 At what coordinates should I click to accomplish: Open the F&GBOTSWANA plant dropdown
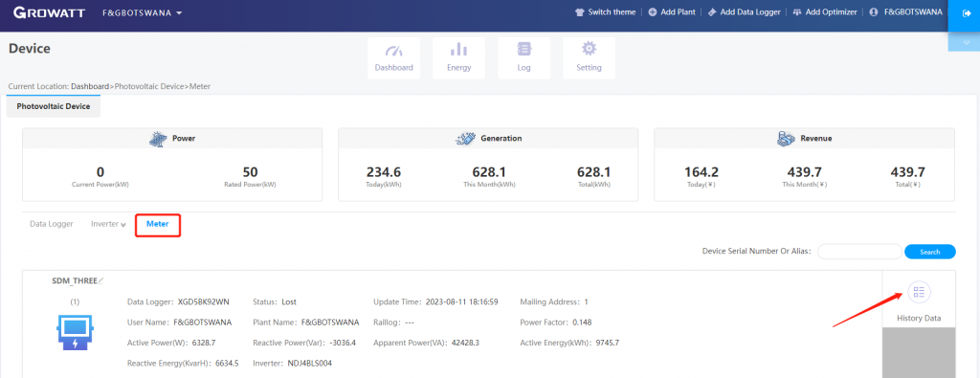tap(143, 12)
